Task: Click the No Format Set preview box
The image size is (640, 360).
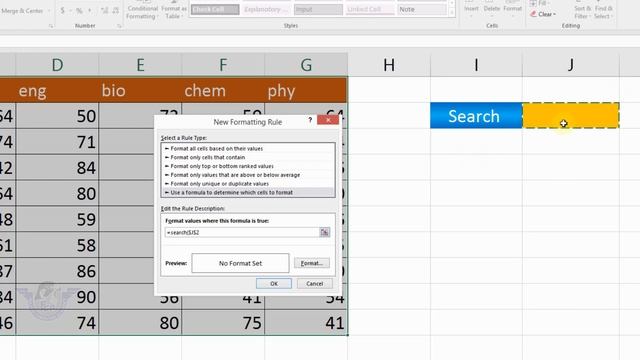Action: (240, 263)
